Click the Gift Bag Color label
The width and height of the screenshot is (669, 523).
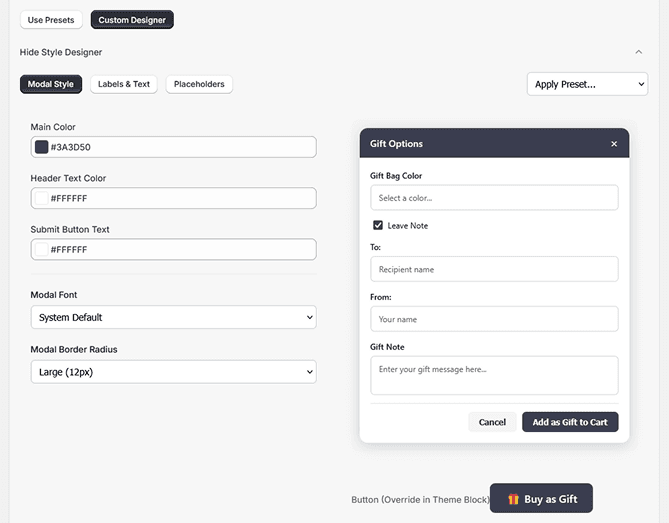396,176
